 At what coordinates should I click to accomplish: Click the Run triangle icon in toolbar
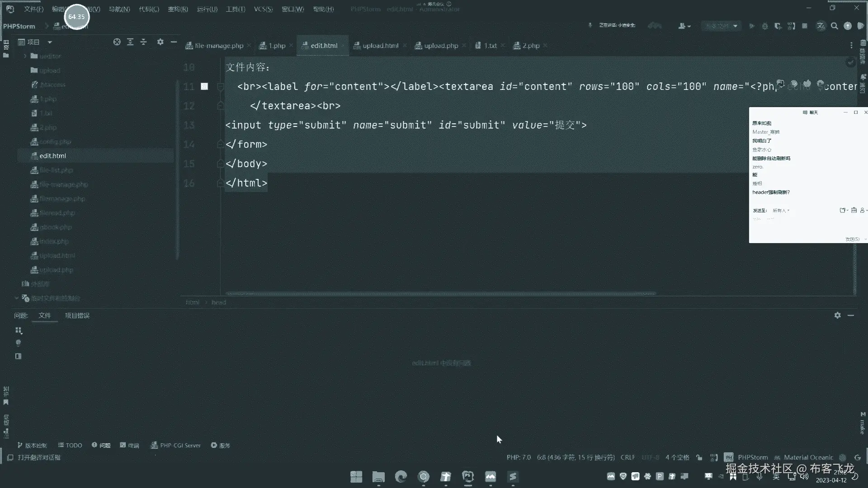(752, 26)
